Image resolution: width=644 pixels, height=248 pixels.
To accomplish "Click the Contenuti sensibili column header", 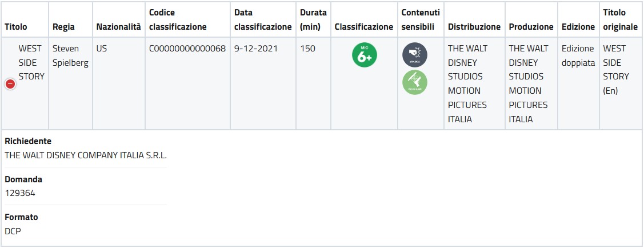I will (421, 19).
